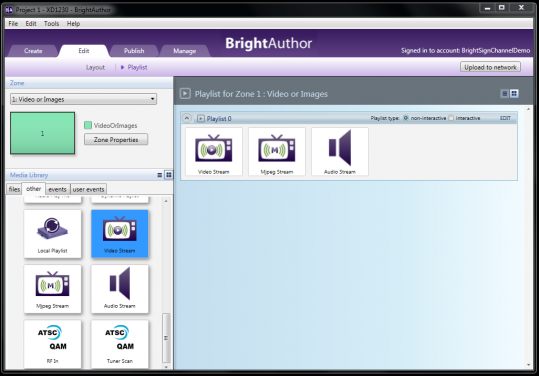
Task: Select non-interactive playlist type
Action: tap(406, 118)
